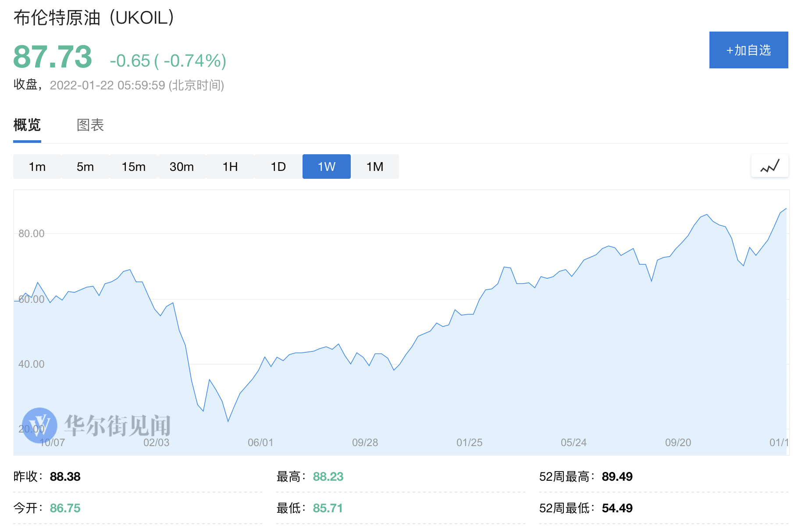The image size is (805, 532).
Task: Select the active 1W interval
Action: point(327,167)
